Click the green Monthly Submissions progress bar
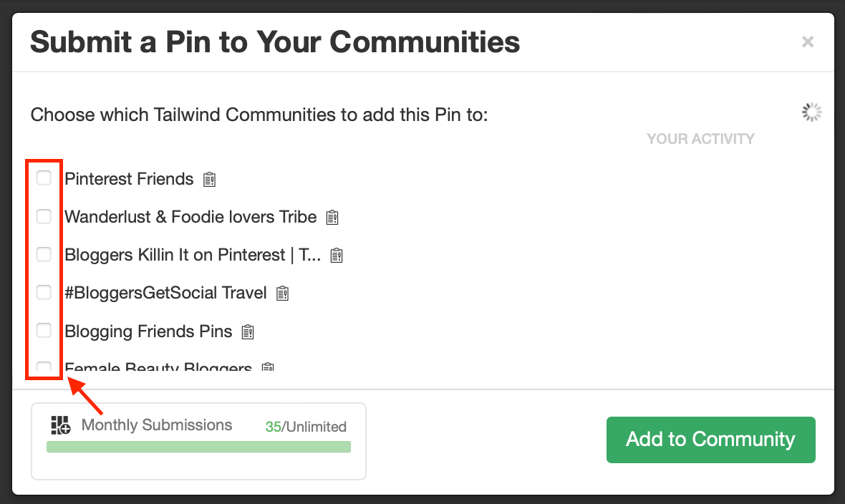Image resolution: width=845 pixels, height=504 pixels. coord(198,447)
